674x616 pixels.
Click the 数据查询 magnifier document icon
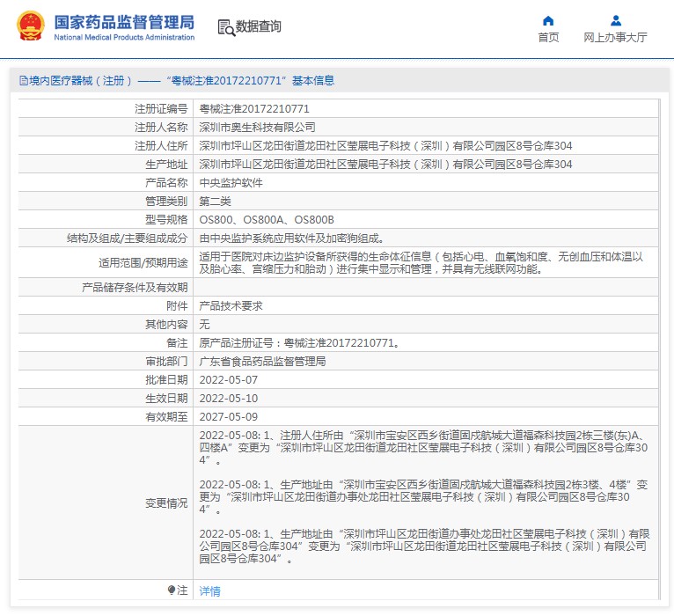click(x=226, y=27)
